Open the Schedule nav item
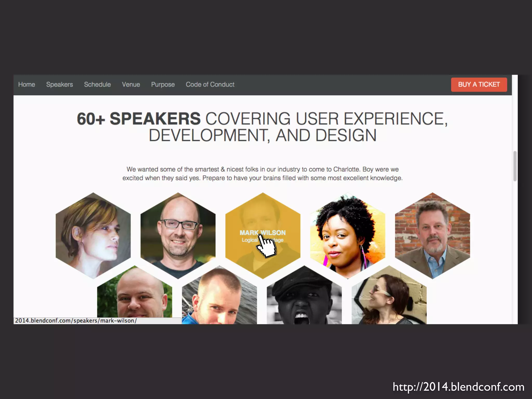The width and height of the screenshot is (532, 399). 97,84
